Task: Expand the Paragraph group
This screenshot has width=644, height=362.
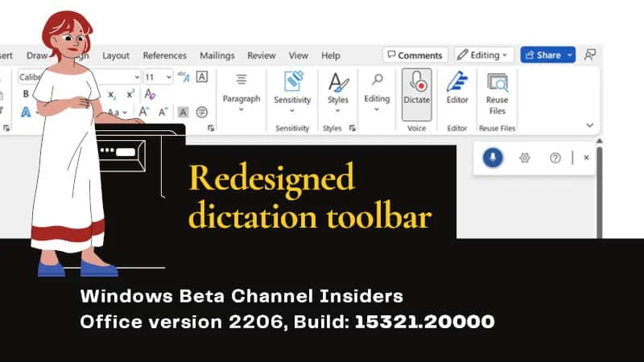Action: [242, 93]
